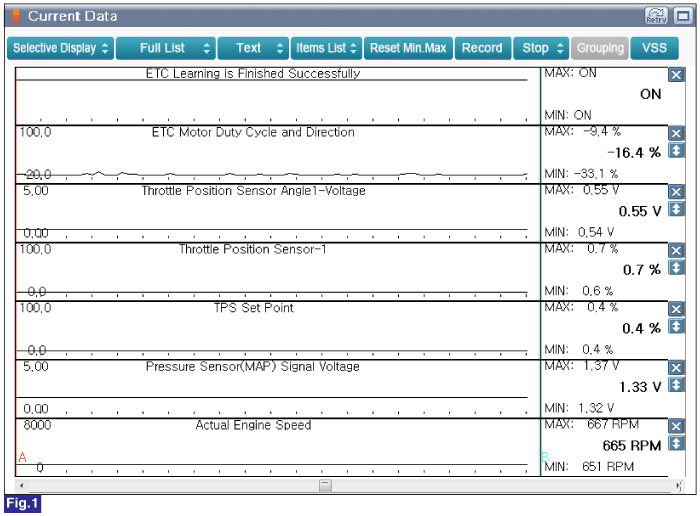Select the 'Throttle Position Sensor-1' label

tap(253, 249)
